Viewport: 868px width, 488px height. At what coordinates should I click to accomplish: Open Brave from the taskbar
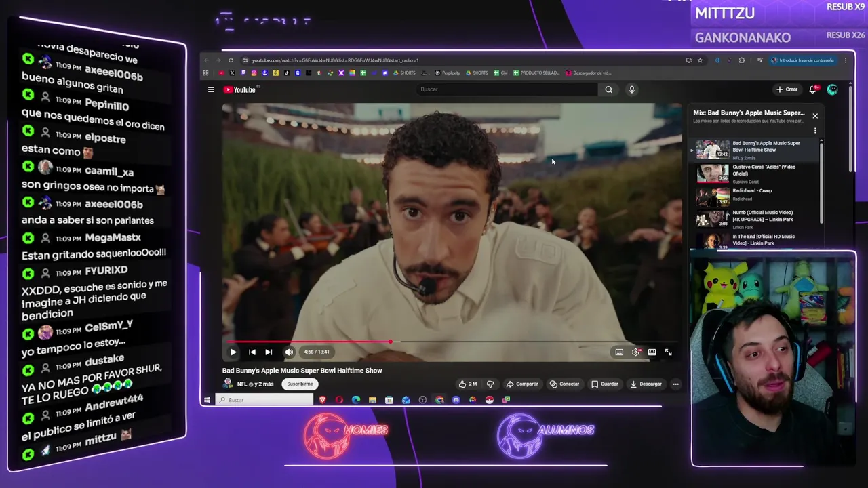[x=322, y=400]
